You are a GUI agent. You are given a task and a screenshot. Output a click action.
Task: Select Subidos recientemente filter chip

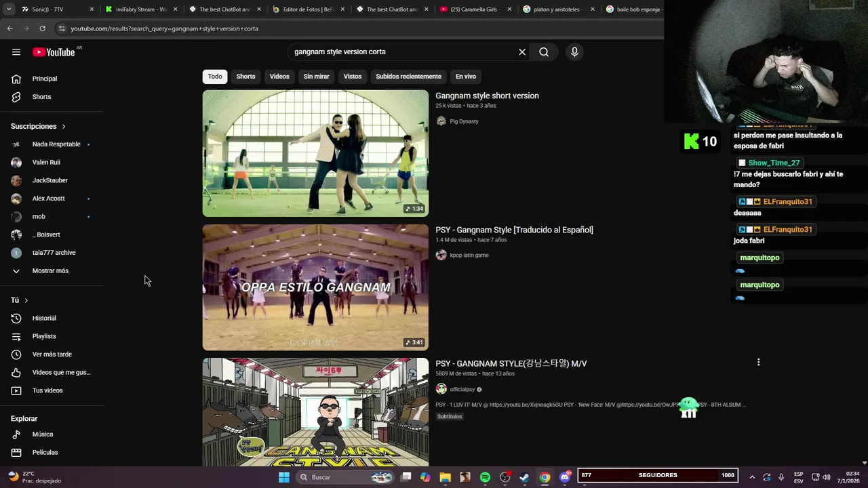click(x=408, y=77)
